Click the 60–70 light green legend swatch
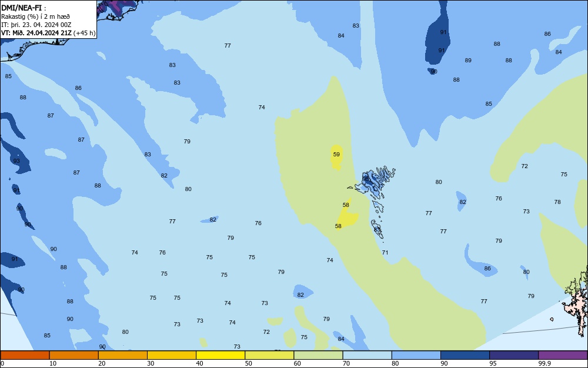Image resolution: width=588 pixels, height=368 pixels. click(318, 355)
